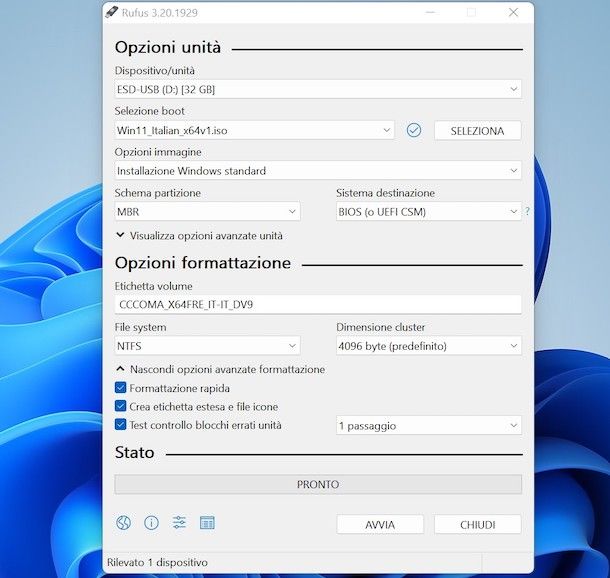
Task: Click the Etichetta volume label
Action: tap(154, 286)
